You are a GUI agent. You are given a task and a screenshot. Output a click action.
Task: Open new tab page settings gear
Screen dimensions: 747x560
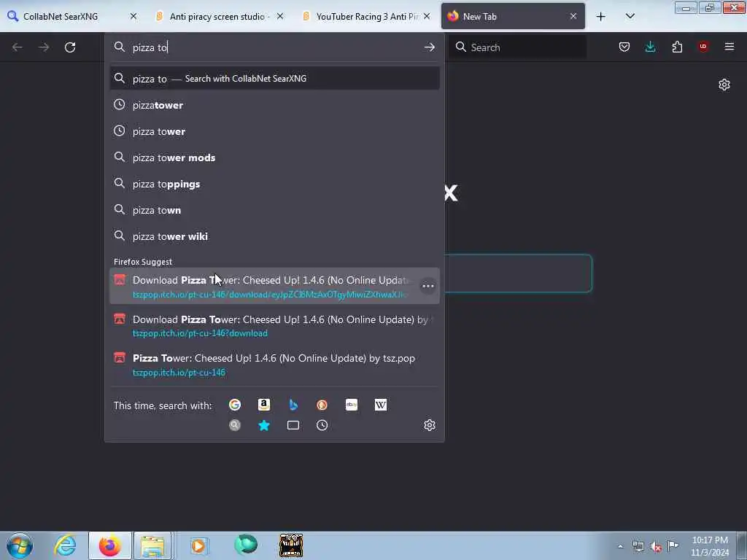[724, 85]
